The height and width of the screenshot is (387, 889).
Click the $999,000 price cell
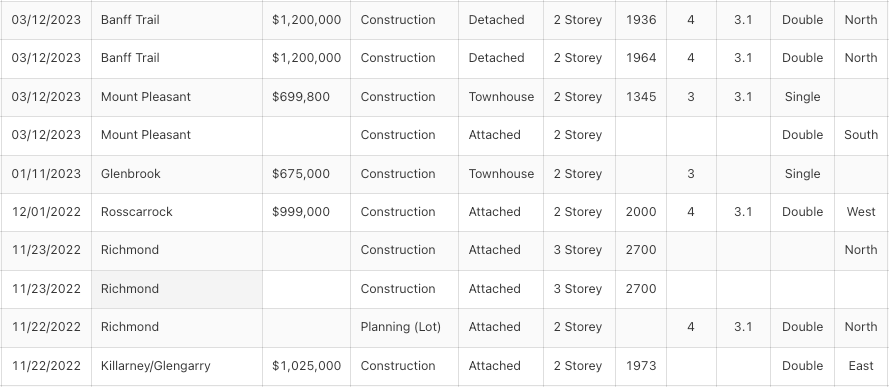306,212
